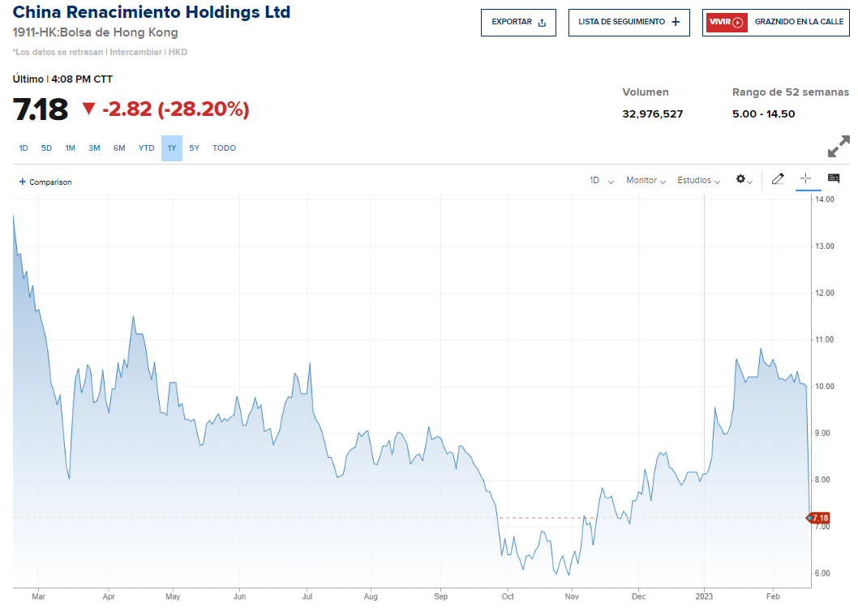Screen dimensions: 858x616
Task: Select the YTD time range tab
Action: pos(146,148)
